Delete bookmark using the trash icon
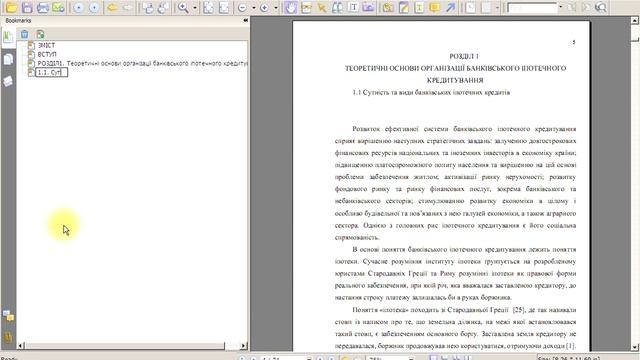Image resolution: width=640 pixels, height=360 pixels. point(24,34)
